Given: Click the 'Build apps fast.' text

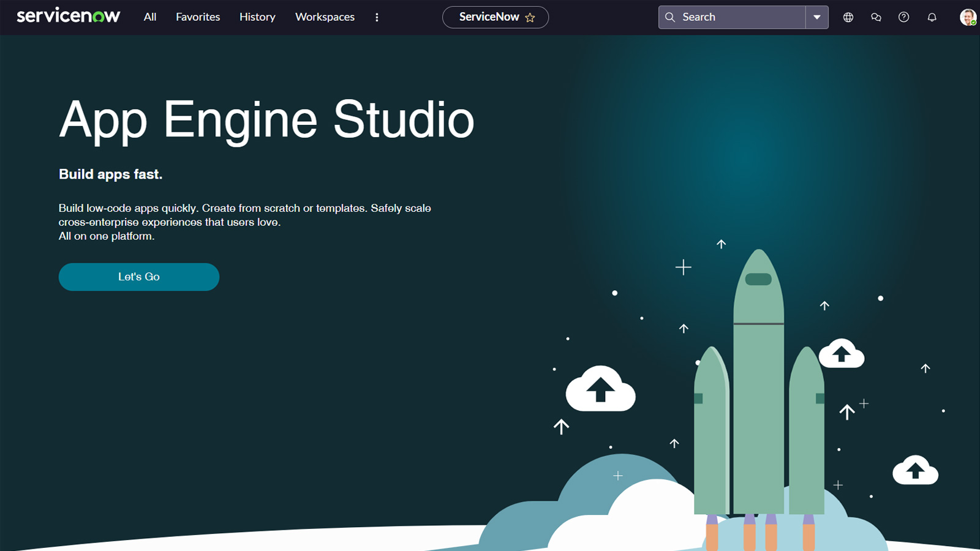Looking at the screenshot, I should tap(111, 174).
